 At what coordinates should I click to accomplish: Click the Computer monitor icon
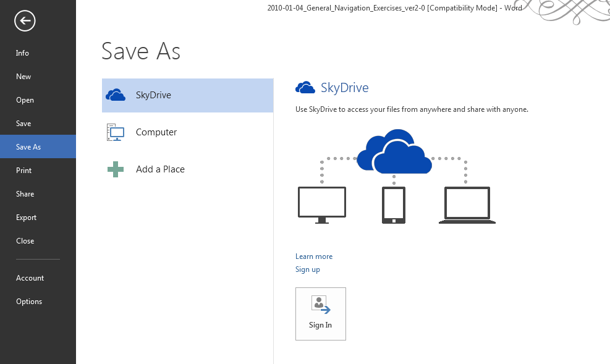click(x=116, y=132)
